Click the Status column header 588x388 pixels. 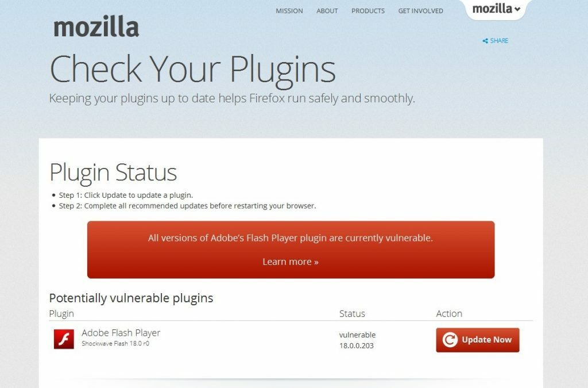pos(352,313)
